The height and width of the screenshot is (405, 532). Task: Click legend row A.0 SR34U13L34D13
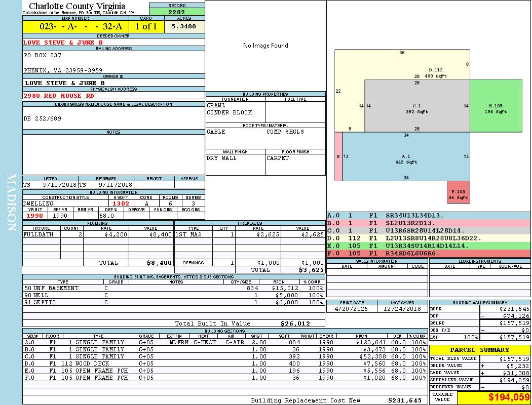pos(429,216)
